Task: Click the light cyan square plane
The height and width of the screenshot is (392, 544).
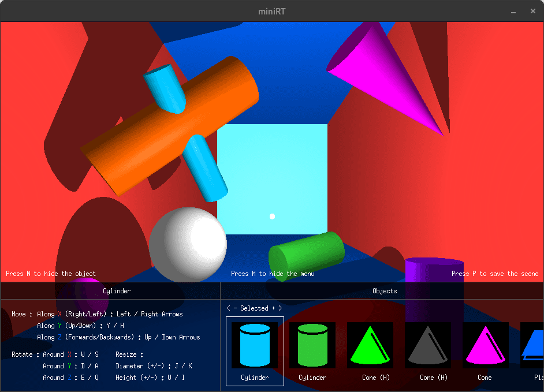Action: click(x=271, y=173)
